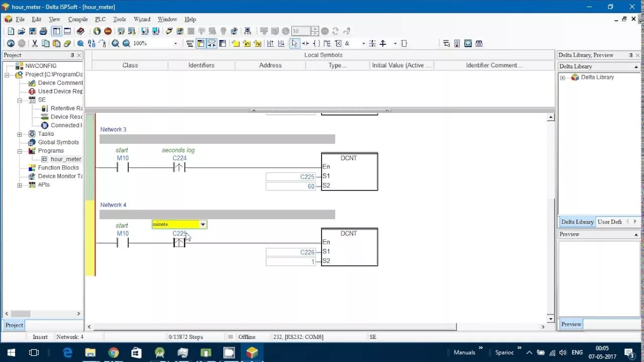644x362 pixels.
Task: Expand the Delta Library tree node
Action: pyautogui.click(x=562, y=77)
